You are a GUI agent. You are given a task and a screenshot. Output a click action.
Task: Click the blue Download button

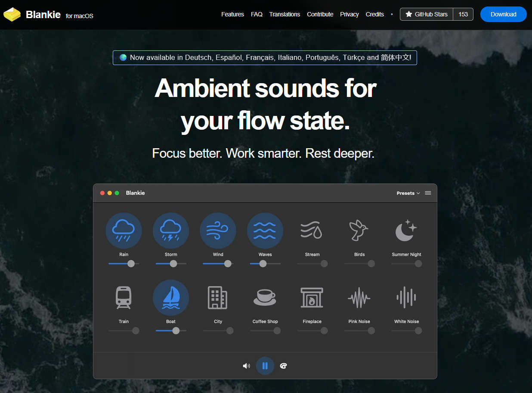(x=503, y=14)
